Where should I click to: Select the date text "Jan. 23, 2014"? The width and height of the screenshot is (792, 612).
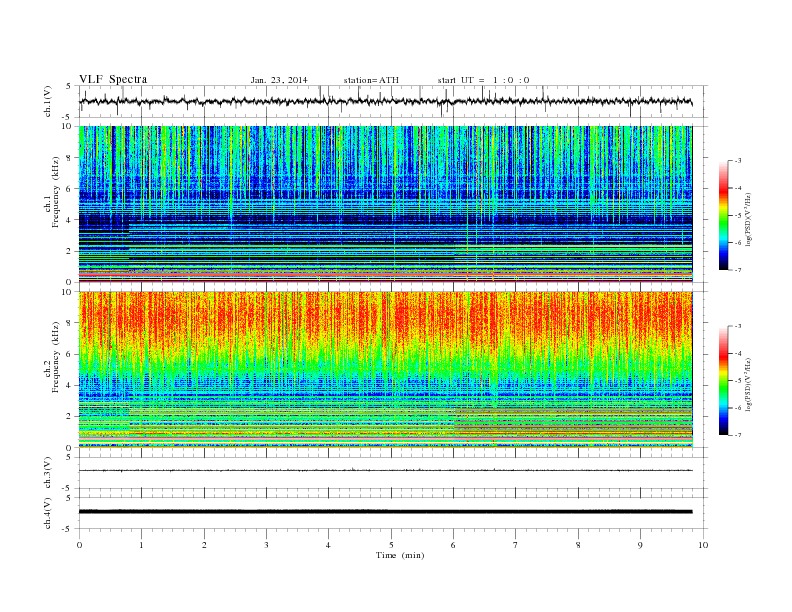[x=279, y=80]
